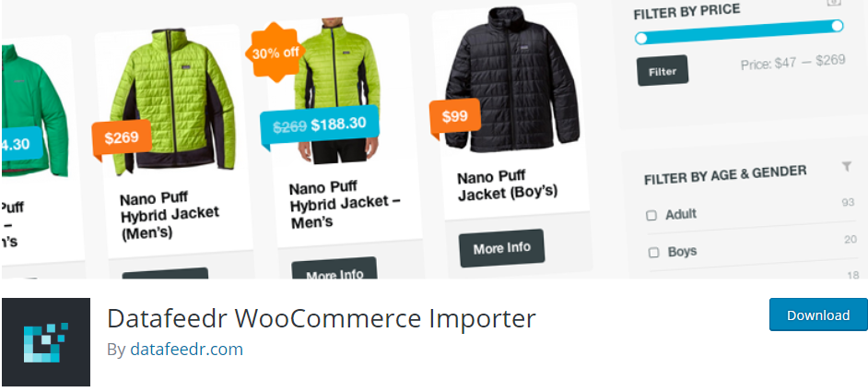
Task: Tick the Adult checkbox
Action: [x=651, y=216]
